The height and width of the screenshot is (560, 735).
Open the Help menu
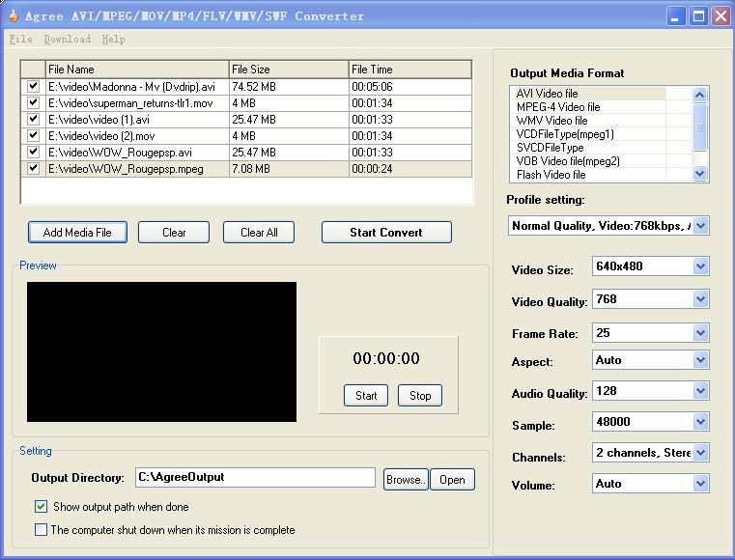pos(113,40)
